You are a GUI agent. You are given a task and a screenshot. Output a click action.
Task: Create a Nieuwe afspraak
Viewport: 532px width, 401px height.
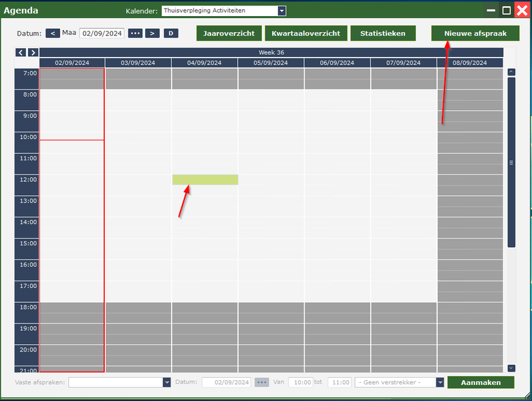(x=475, y=33)
